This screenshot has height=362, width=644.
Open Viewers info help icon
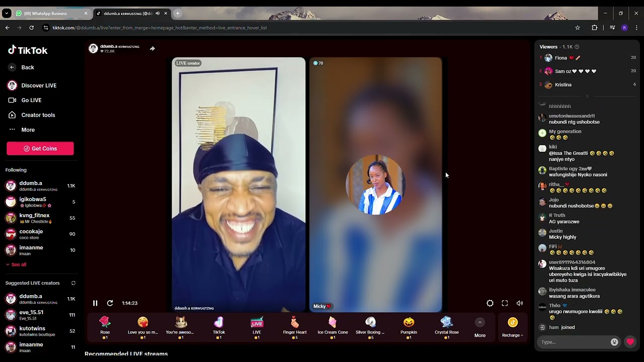point(577,47)
